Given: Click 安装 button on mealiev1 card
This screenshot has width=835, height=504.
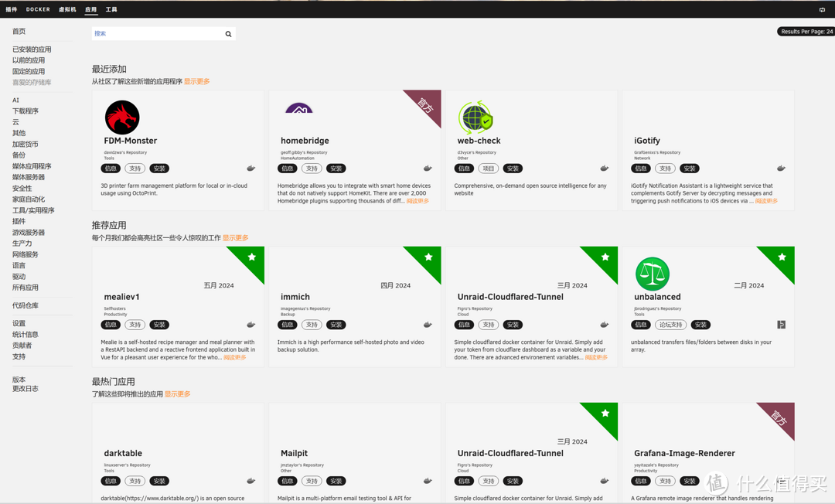Looking at the screenshot, I should 159,325.
